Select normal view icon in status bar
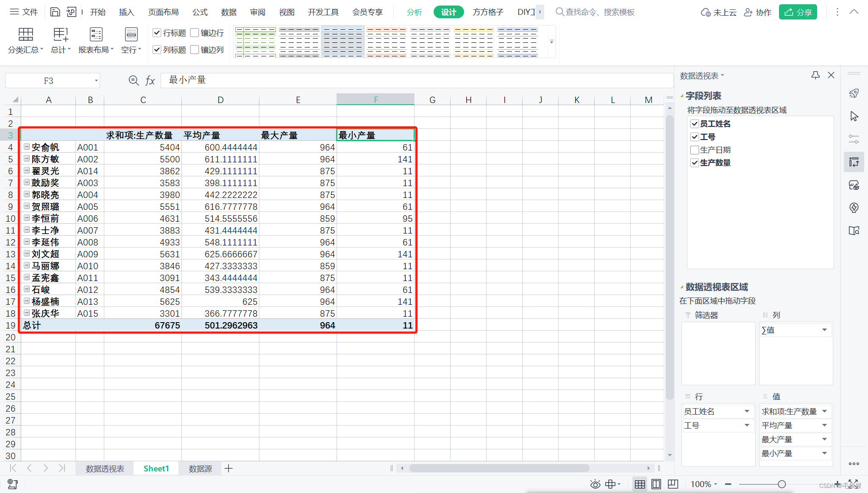 pos(640,484)
